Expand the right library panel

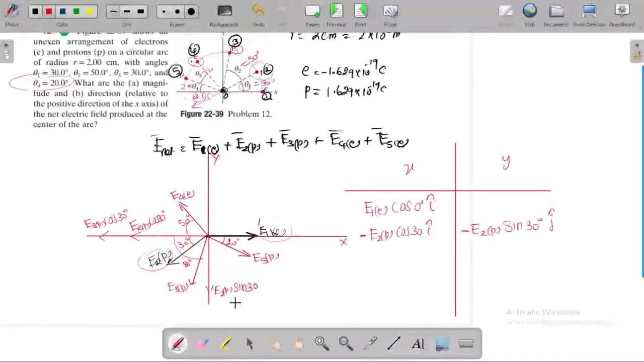(637, 51)
